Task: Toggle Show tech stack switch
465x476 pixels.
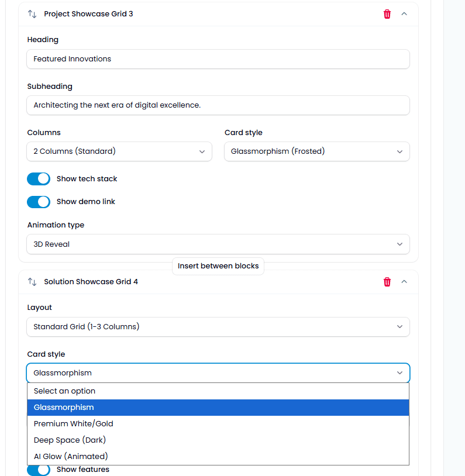Action: click(39, 179)
